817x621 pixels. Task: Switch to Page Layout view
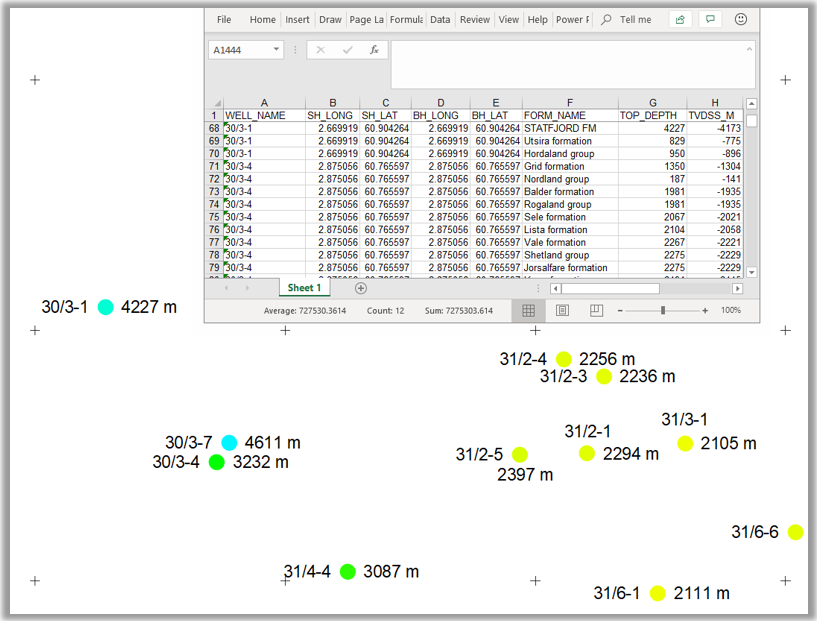click(x=562, y=311)
